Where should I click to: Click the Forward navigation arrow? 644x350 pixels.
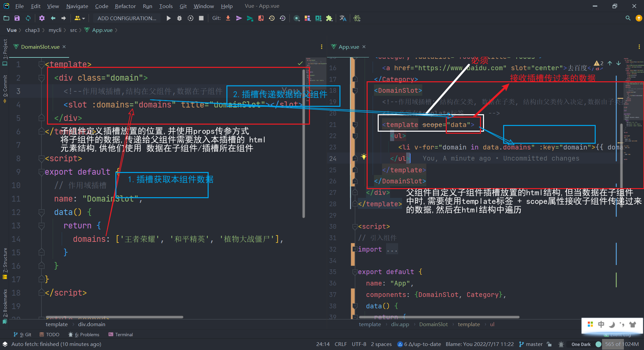pyautogui.click(x=63, y=18)
